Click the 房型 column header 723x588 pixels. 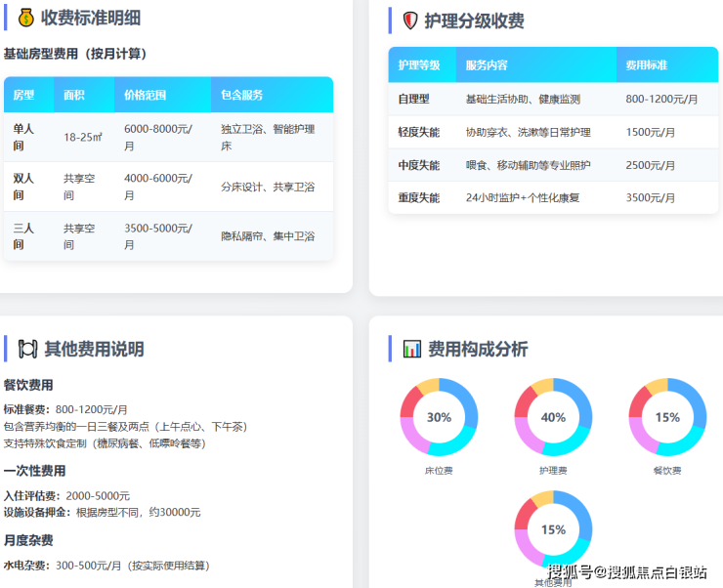(23, 96)
